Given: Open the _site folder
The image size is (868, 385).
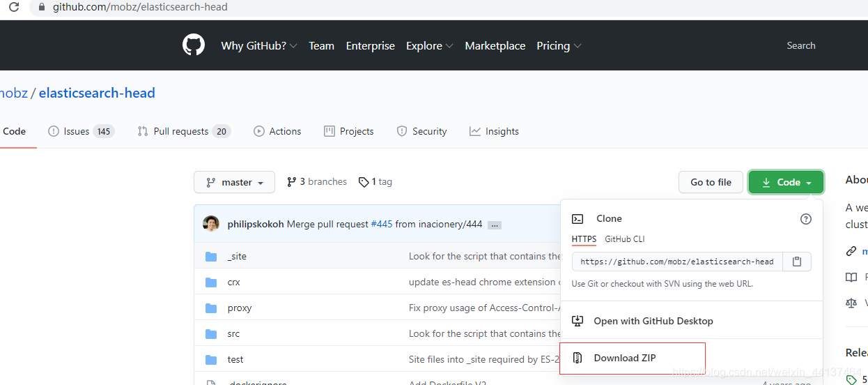Looking at the screenshot, I should tap(237, 256).
